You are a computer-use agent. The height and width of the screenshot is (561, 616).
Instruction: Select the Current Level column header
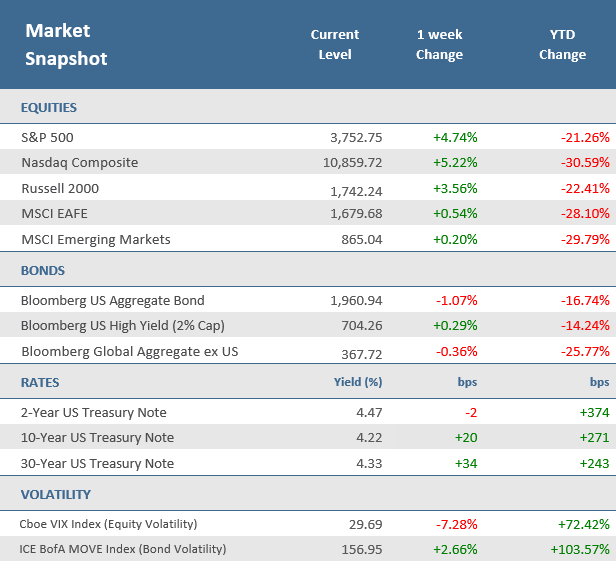click(335, 44)
